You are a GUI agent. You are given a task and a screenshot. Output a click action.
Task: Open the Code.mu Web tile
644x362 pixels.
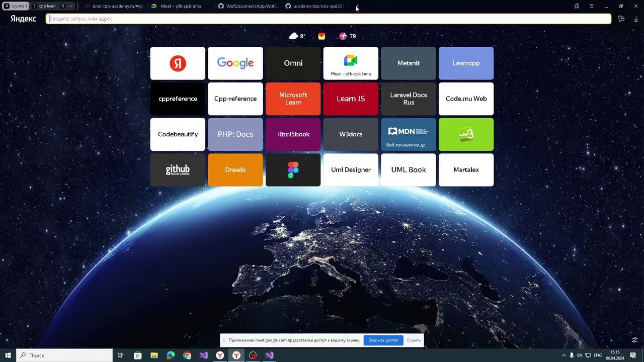[x=466, y=99]
